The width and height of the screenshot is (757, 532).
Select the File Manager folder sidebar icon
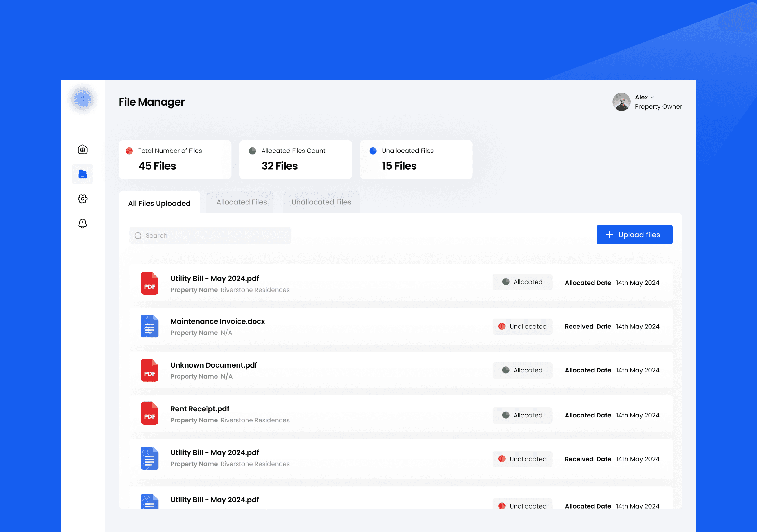(82, 174)
